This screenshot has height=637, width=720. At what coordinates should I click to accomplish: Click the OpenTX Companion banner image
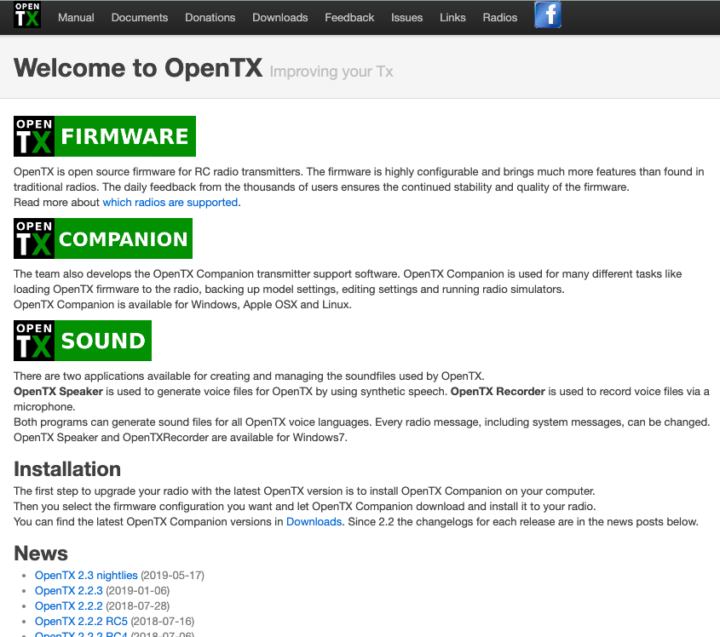[x=103, y=239]
